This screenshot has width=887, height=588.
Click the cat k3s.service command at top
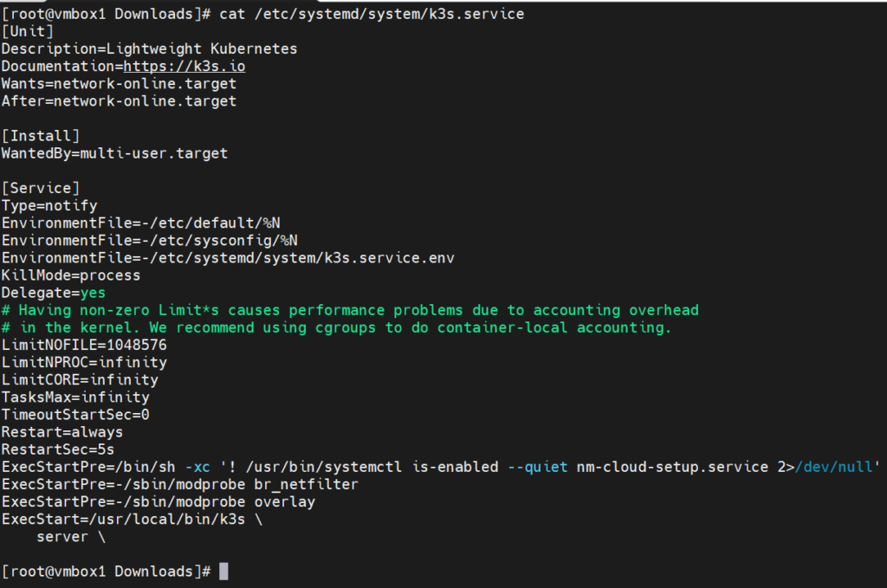coord(372,15)
